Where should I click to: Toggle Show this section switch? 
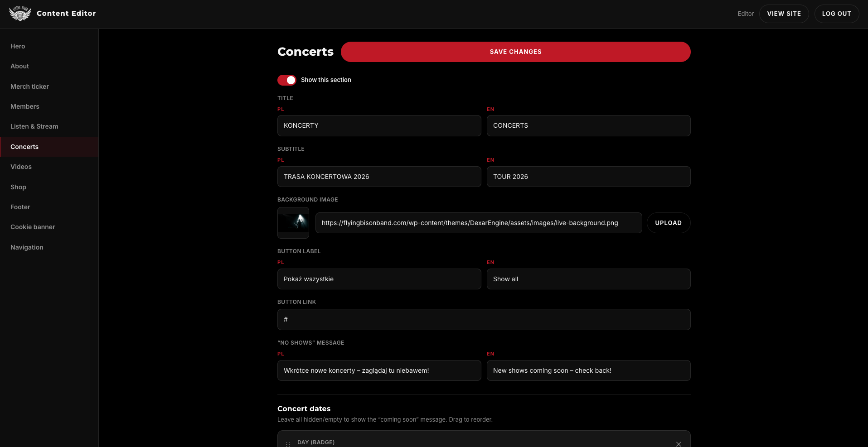coord(287,80)
